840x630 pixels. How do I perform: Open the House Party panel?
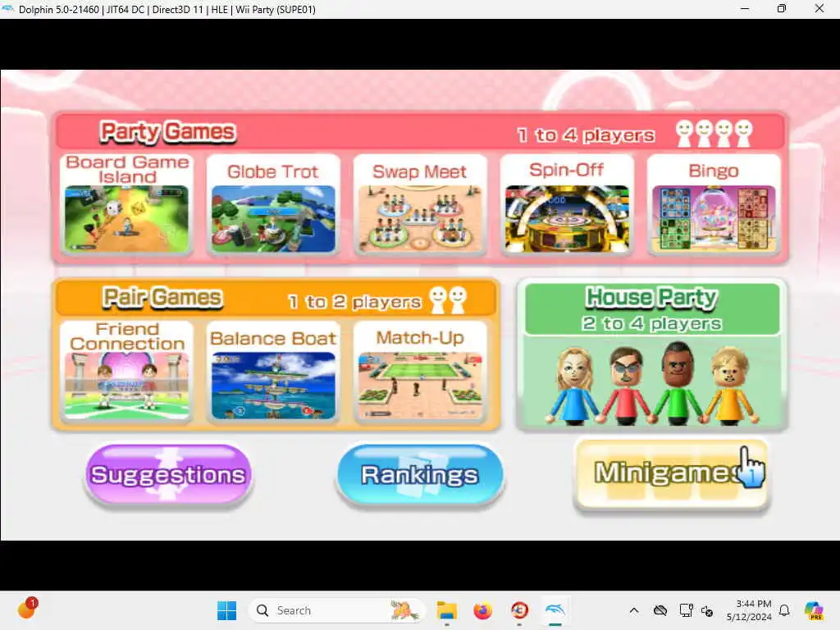point(652,354)
